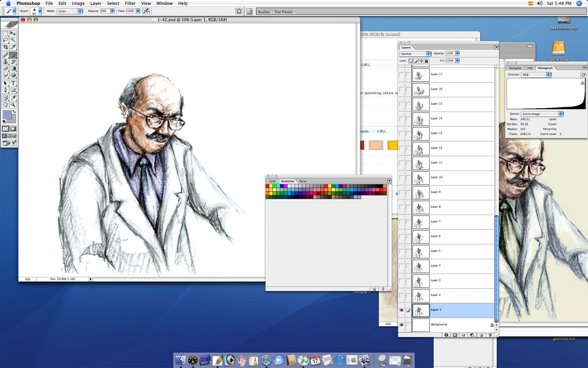Screen dimensions: 588x368
Task: Open the Tool Presets tab in palette well
Action: (x=283, y=12)
